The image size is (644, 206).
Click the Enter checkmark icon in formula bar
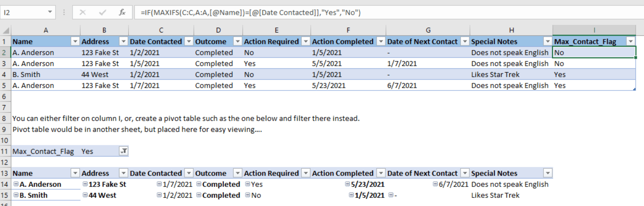click(102, 12)
